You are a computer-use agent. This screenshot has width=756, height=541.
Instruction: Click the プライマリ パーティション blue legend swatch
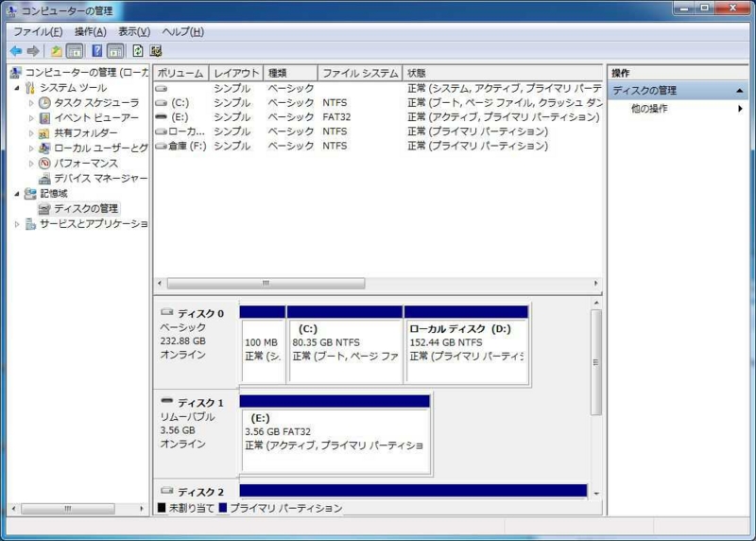point(223,508)
